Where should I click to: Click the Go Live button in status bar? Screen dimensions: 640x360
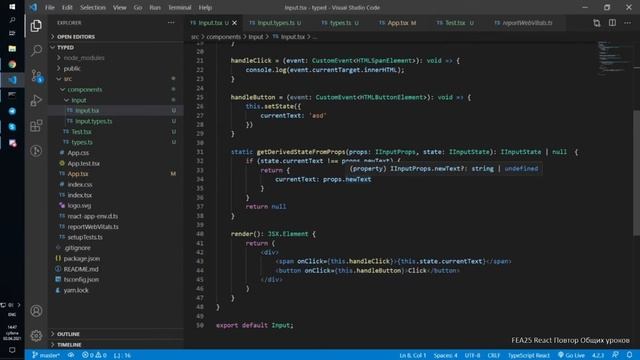(x=571, y=355)
